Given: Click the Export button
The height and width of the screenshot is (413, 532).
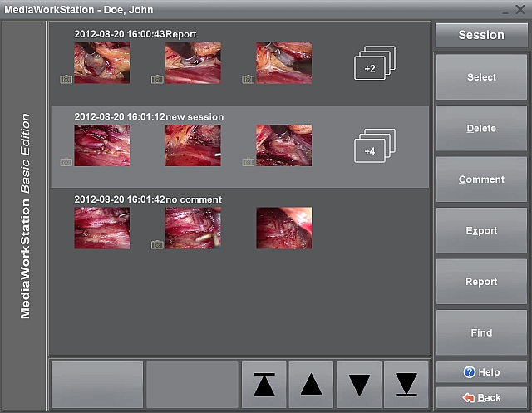Looking at the screenshot, I should [481, 230].
